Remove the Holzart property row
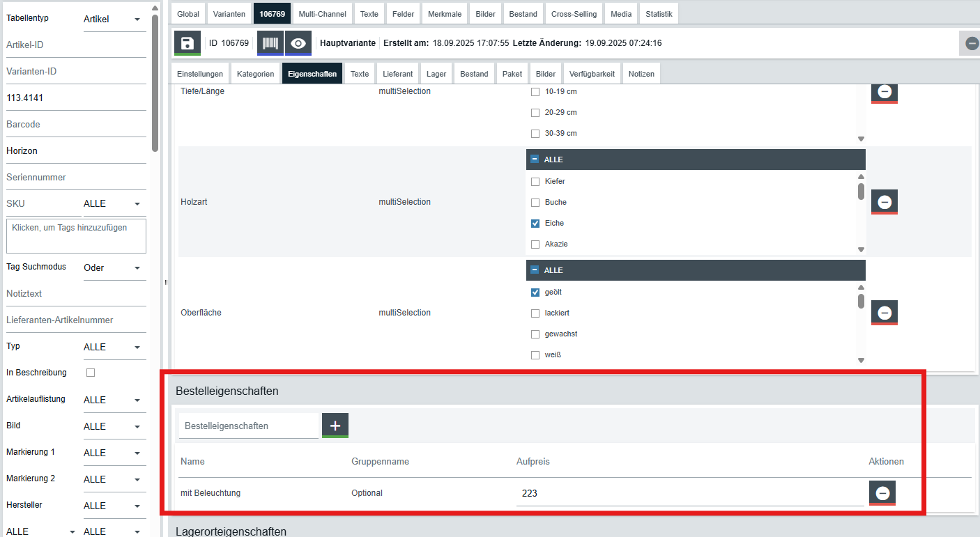 (885, 202)
